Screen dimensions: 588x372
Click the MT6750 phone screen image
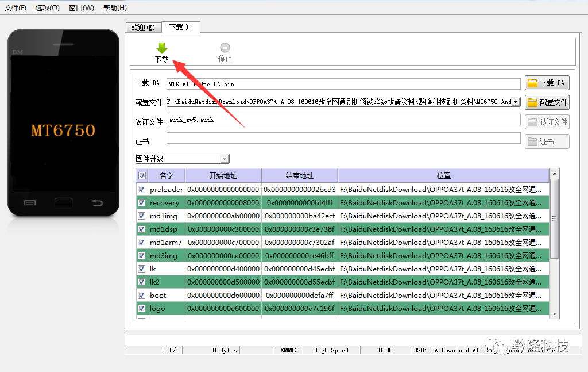coord(63,123)
